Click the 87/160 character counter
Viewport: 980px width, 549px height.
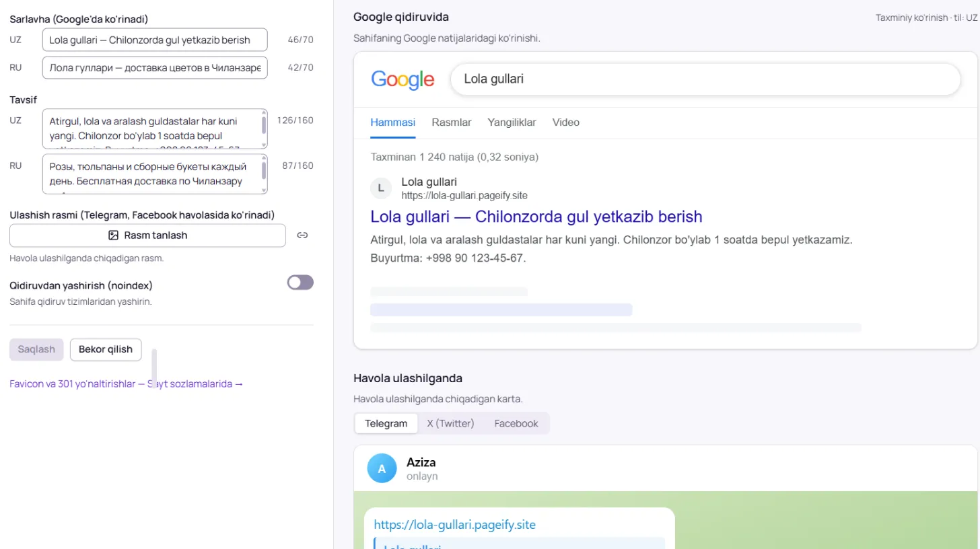pos(298,166)
